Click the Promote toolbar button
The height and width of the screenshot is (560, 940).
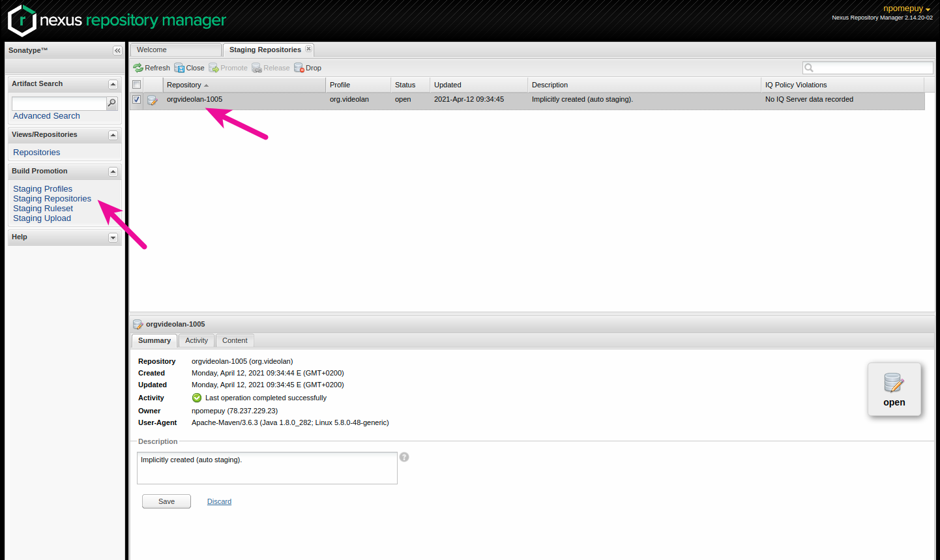[228, 68]
